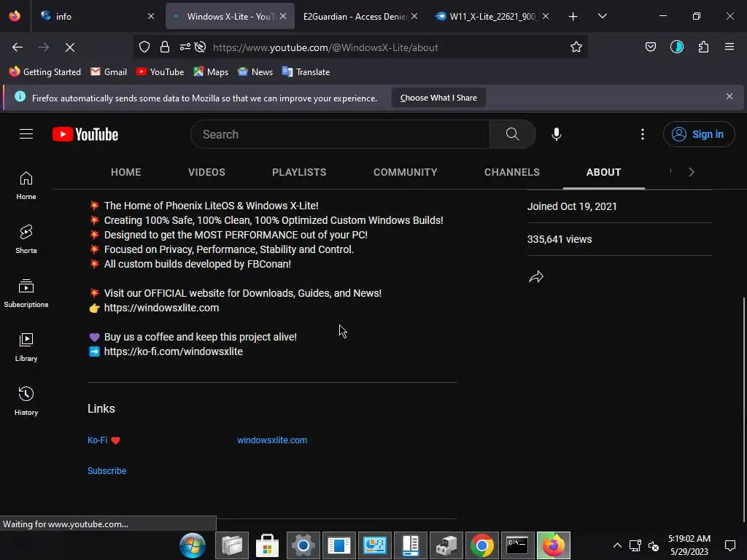Open site permissions icon in the address bar
This screenshot has width=747, height=560.
coord(185,47)
